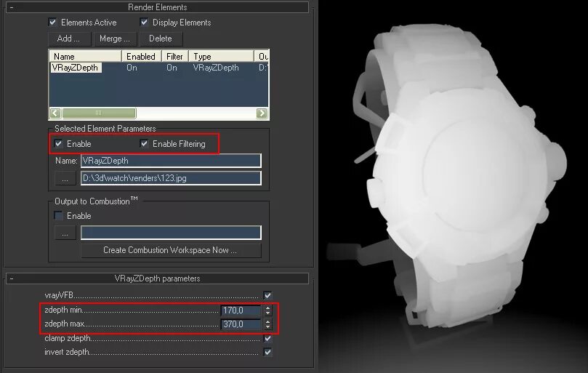Viewport: 588px width, 373px height.
Task: Click Create Combustion Workspace Now button
Action: point(171,250)
